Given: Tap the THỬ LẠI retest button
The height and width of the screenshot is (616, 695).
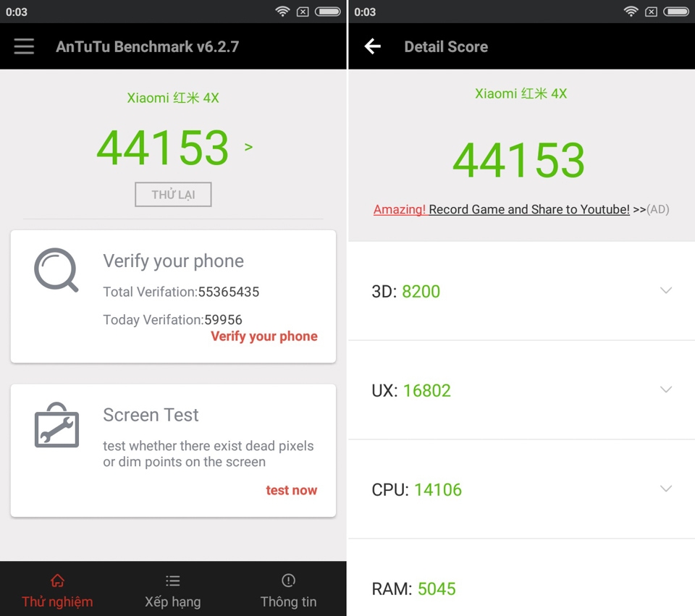Looking at the screenshot, I should coord(173,194).
